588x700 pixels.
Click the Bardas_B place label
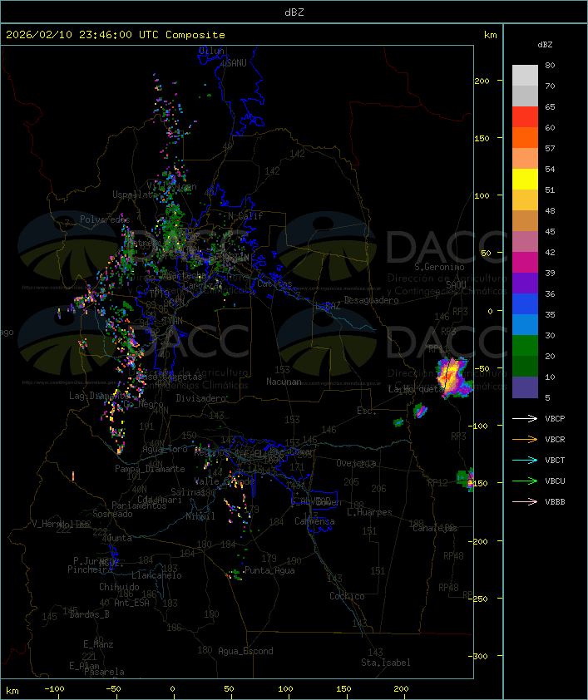point(89,614)
